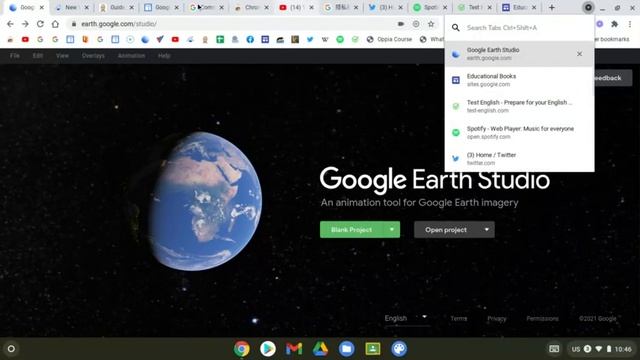Expand Blank Project dropdown arrow

tap(392, 230)
